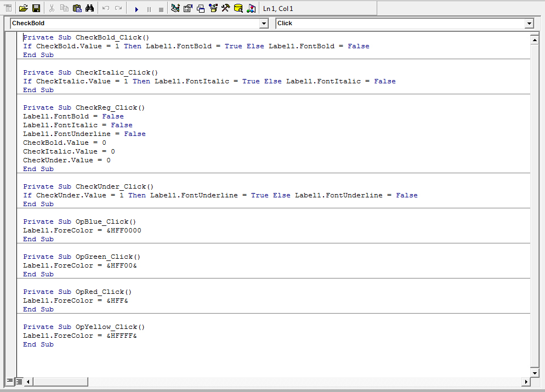Viewport: 545px width, 392px height.
Task: Click the '&HFFFF&' color value
Action: 122,336
